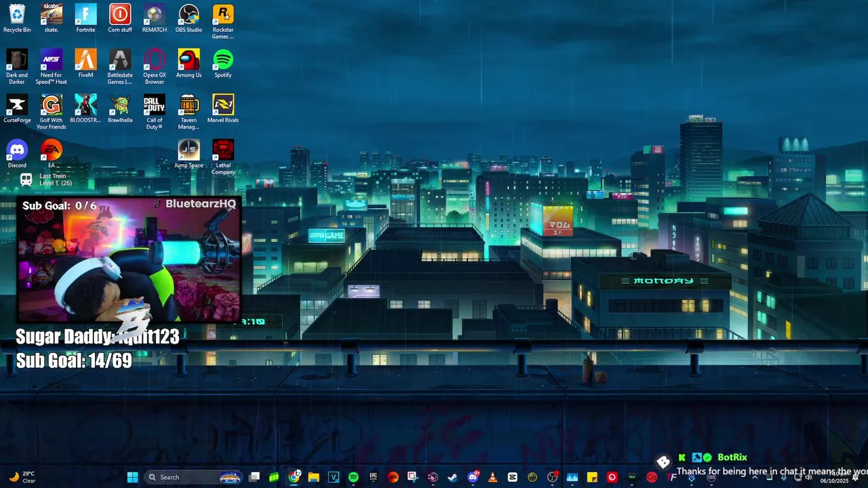Viewport: 868px width, 488px height.
Task: Select the Among Us desktop shortcut
Action: coord(189,64)
